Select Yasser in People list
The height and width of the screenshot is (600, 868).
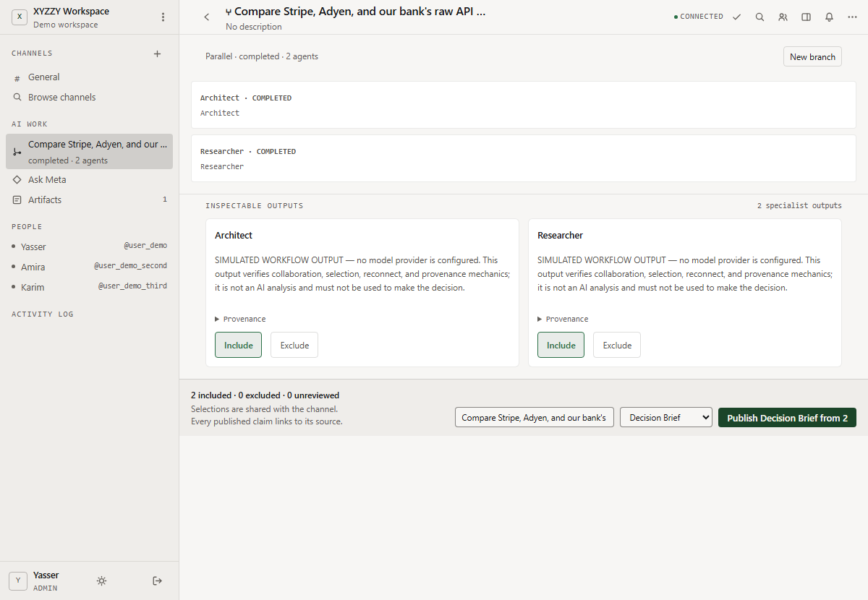(x=89, y=247)
